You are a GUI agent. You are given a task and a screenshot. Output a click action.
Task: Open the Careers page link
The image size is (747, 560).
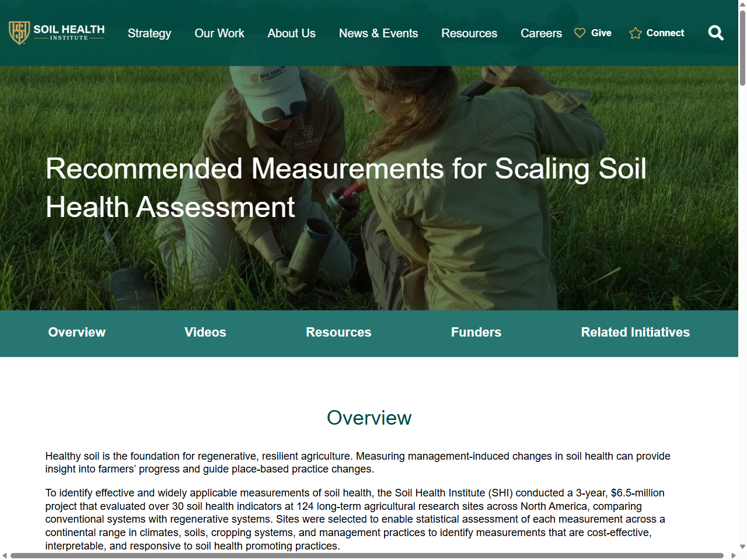(541, 33)
